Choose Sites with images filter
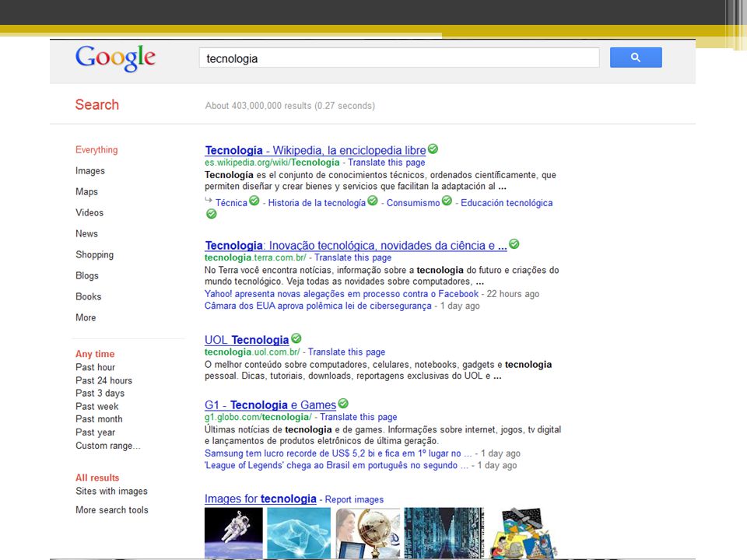747x560 pixels. point(111,491)
